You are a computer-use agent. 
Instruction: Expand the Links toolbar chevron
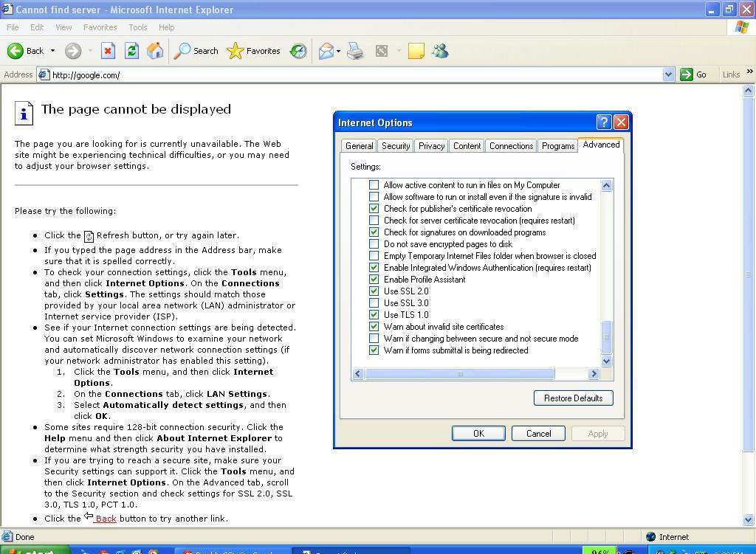coord(750,72)
